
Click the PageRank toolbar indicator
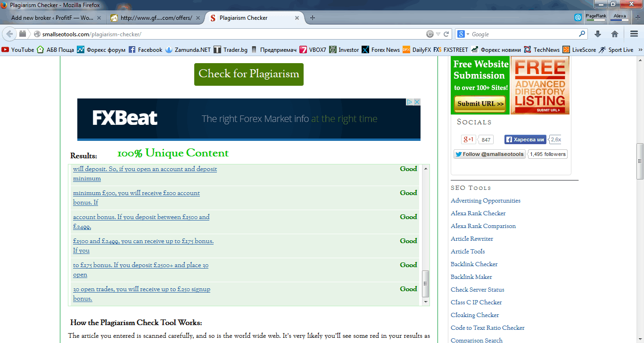pos(596,17)
